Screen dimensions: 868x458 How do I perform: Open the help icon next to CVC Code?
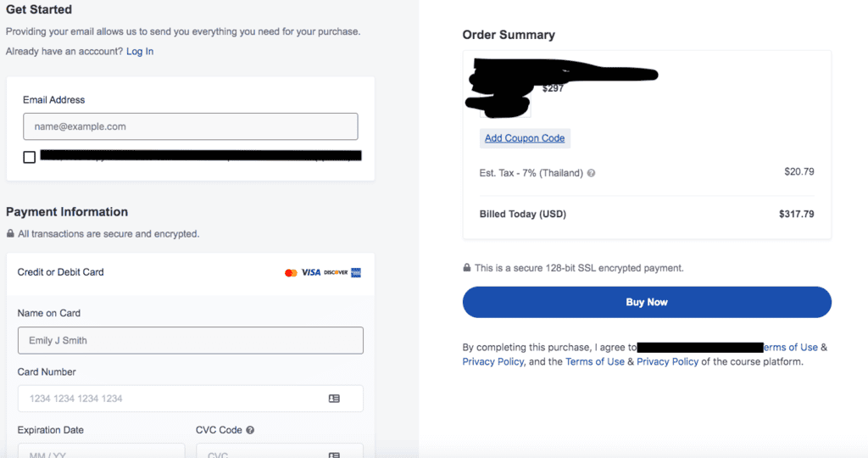point(251,430)
